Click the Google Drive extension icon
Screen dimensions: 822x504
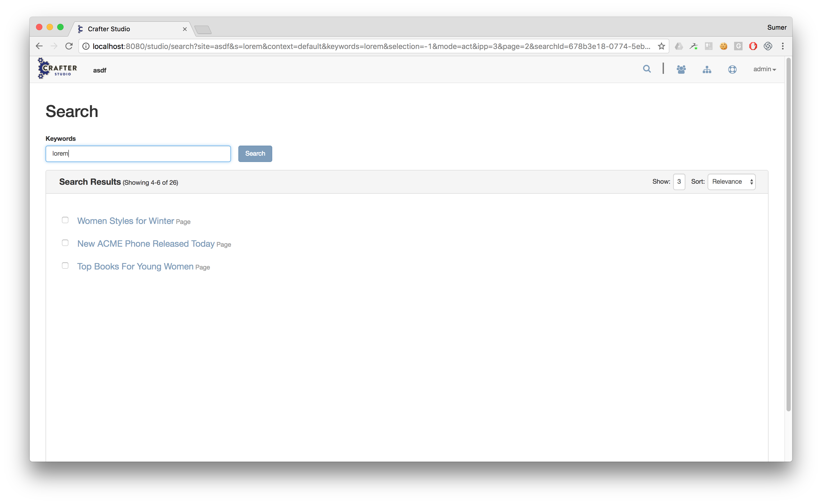[x=678, y=46]
